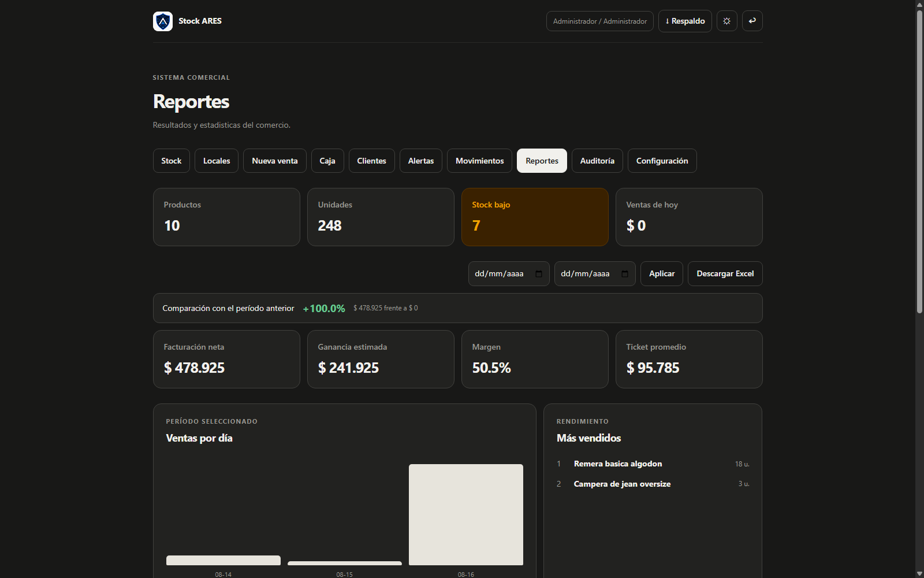Go to the Nueva venta tab
The height and width of the screenshot is (578, 924).
[x=275, y=161]
